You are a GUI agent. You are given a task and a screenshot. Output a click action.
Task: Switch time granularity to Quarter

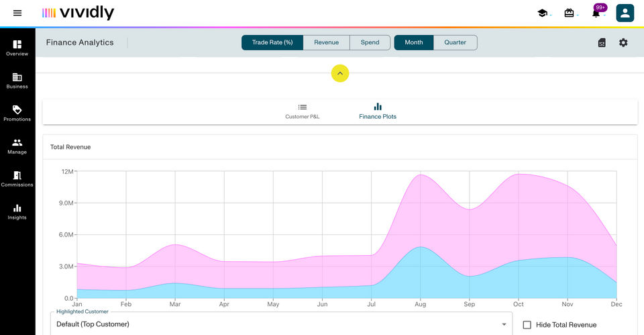(x=455, y=42)
